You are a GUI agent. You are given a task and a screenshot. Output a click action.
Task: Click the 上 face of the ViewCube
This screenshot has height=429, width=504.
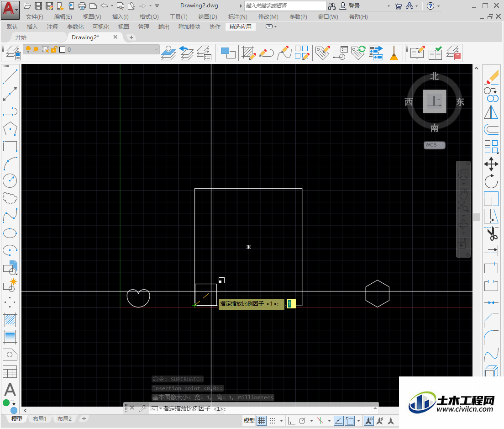434,101
